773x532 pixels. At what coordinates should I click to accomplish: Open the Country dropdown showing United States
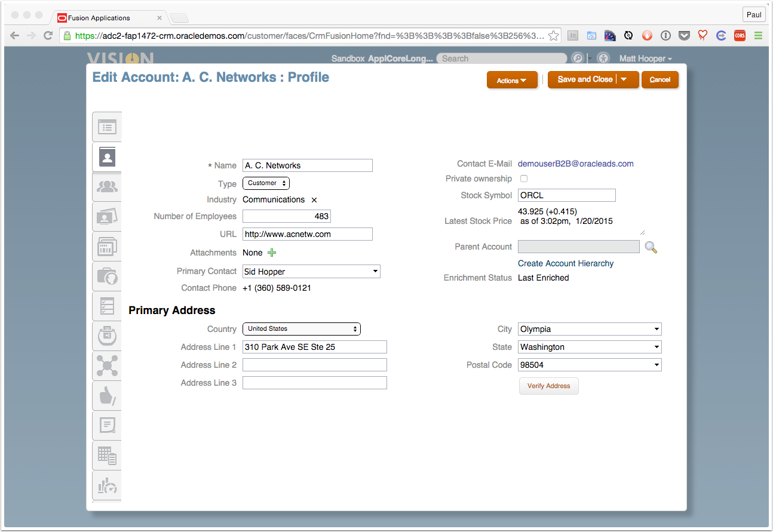(302, 329)
